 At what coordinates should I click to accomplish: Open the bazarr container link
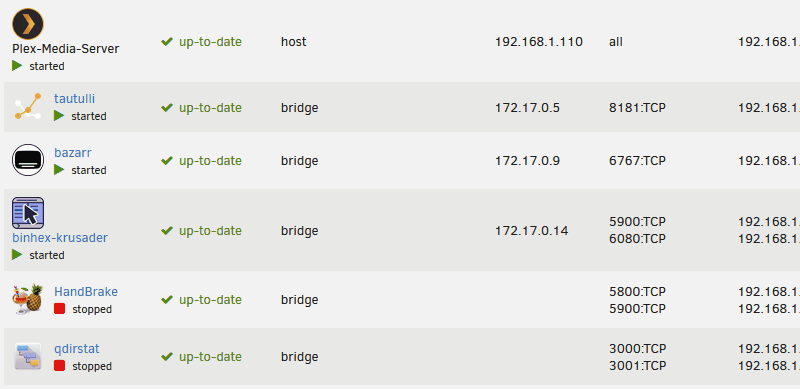[73, 152]
